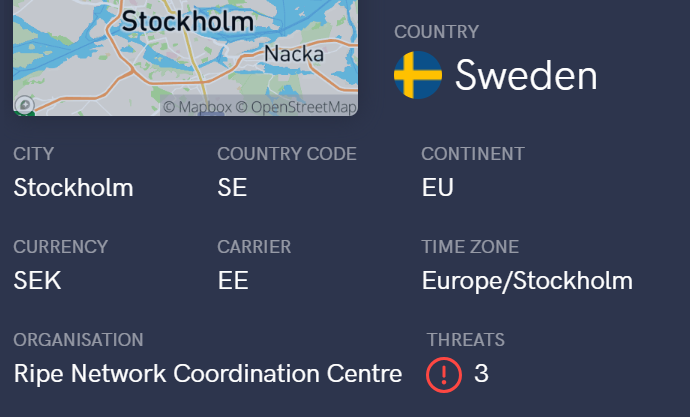The height and width of the screenshot is (417, 690).
Task: Click the country code value SE
Action: [232, 187]
